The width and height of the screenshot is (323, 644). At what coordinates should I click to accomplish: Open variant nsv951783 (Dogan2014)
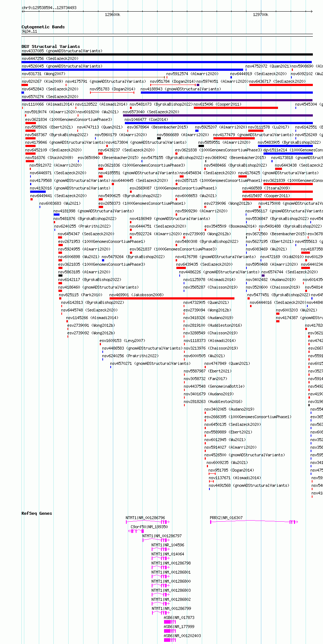(113, 89)
